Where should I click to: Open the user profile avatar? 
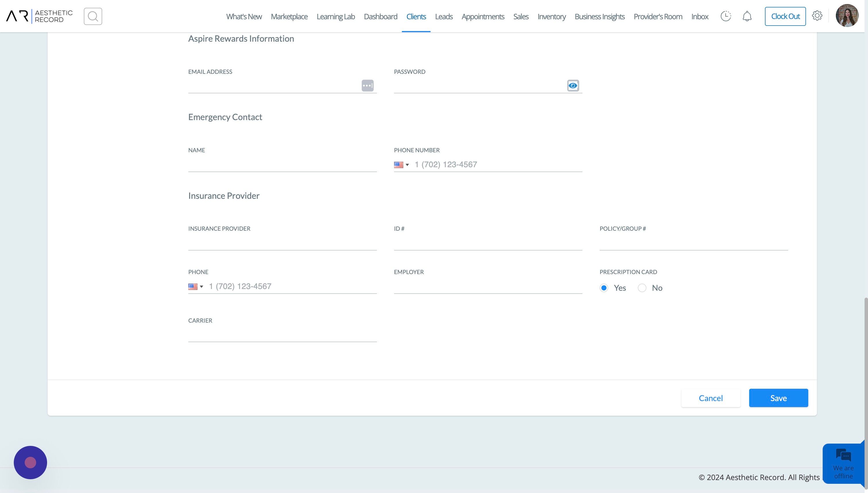tap(847, 16)
